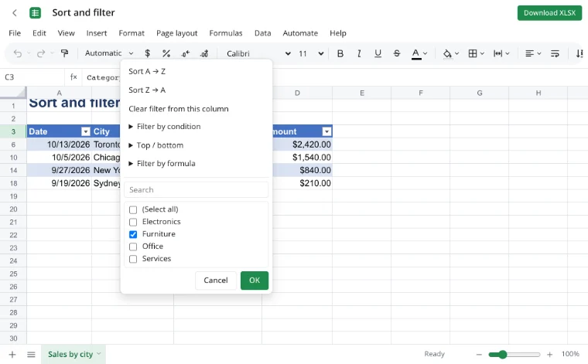Click the cell name box C3
The image size is (588, 364).
(32, 77)
